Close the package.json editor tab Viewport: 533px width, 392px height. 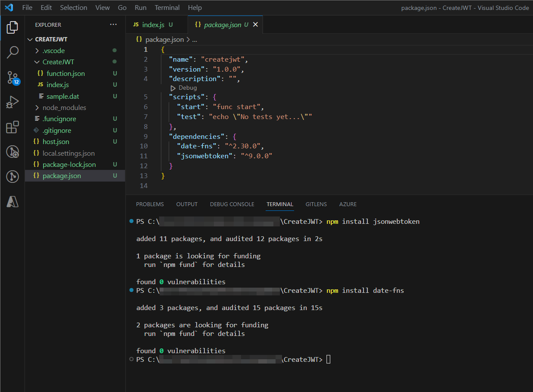pyautogui.click(x=255, y=25)
